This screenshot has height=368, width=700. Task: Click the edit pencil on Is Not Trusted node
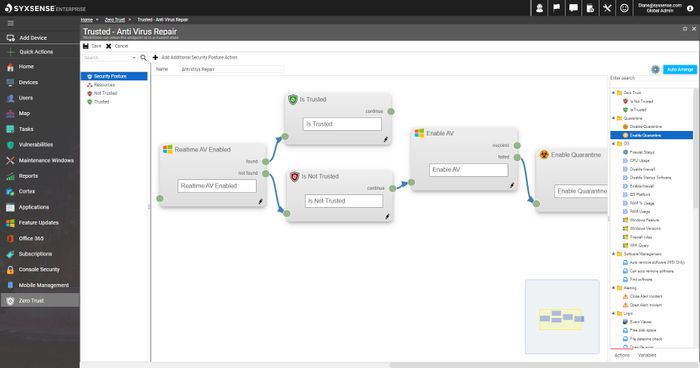point(387,216)
